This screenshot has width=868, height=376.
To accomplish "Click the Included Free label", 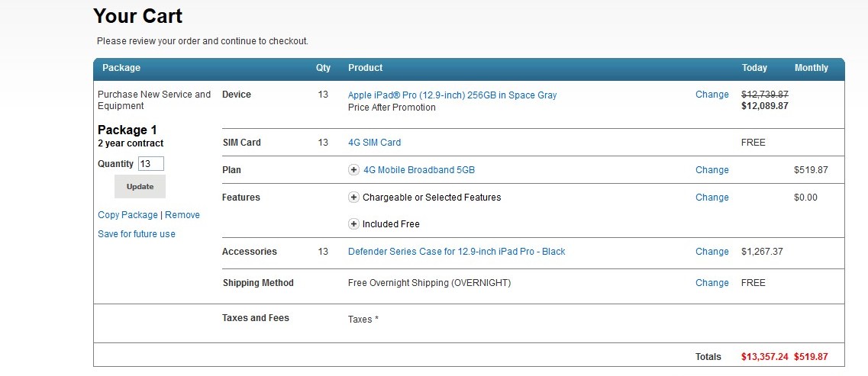I will click(x=391, y=224).
